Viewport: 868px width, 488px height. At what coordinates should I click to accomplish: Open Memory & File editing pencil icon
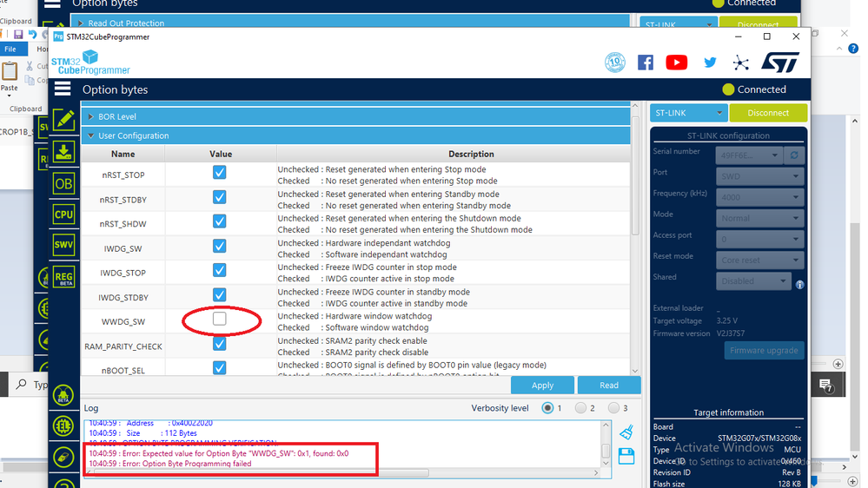click(x=63, y=120)
